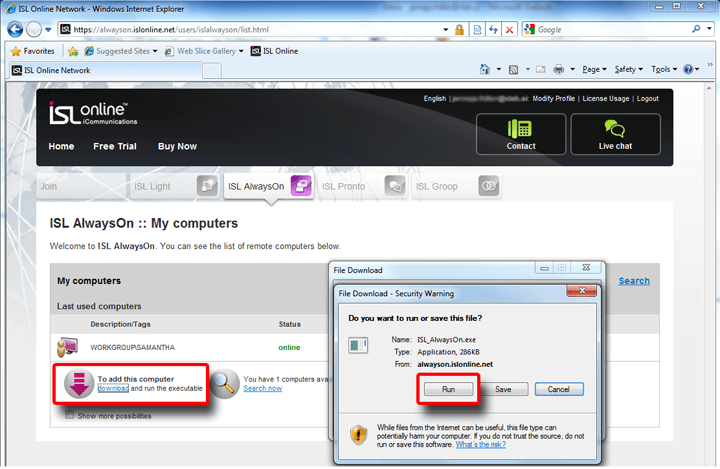Click the Refresh page icon
720x469 pixels.
coord(493,30)
